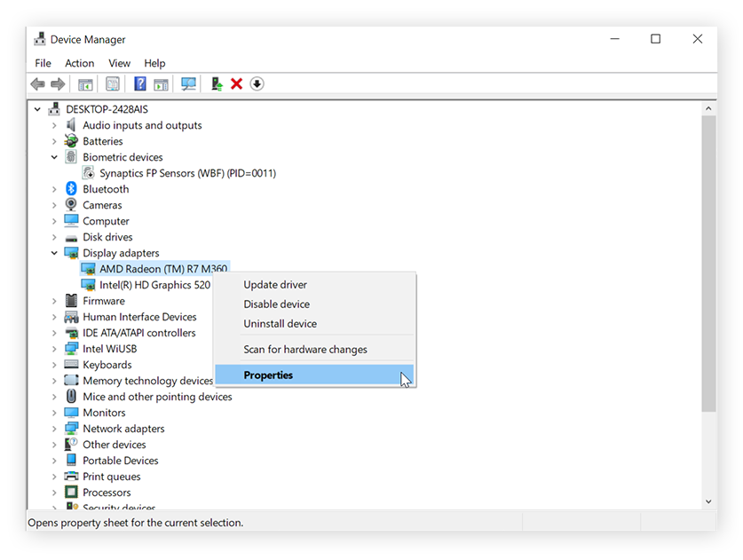The height and width of the screenshot is (560, 743).
Task: Select the Memory technology devices row
Action: point(148,381)
